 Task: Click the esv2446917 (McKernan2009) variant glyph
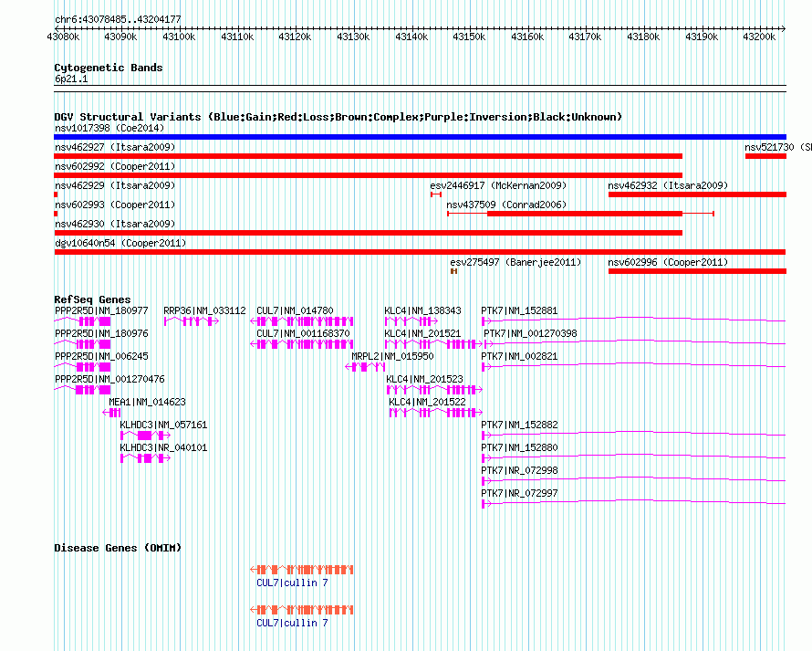coord(436,194)
